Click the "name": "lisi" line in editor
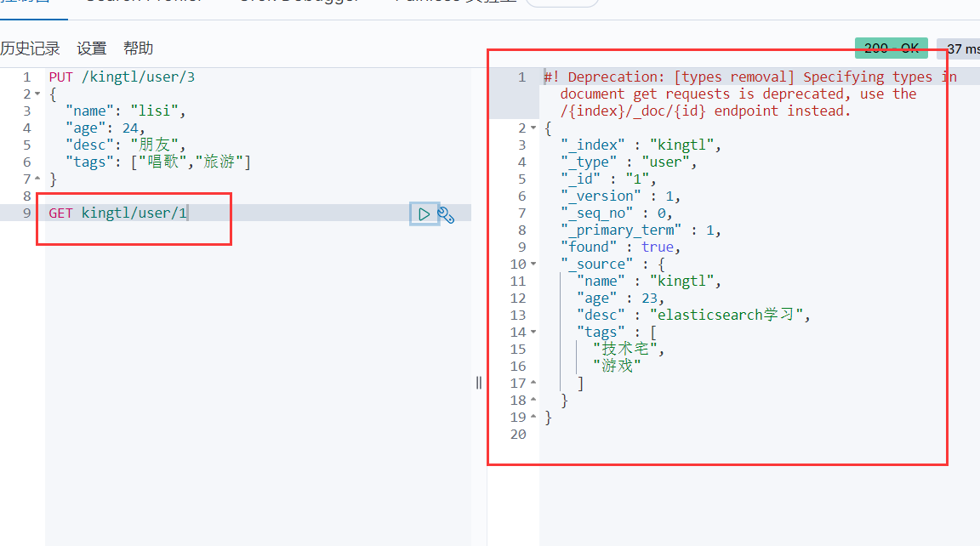The image size is (980, 546). (x=126, y=111)
